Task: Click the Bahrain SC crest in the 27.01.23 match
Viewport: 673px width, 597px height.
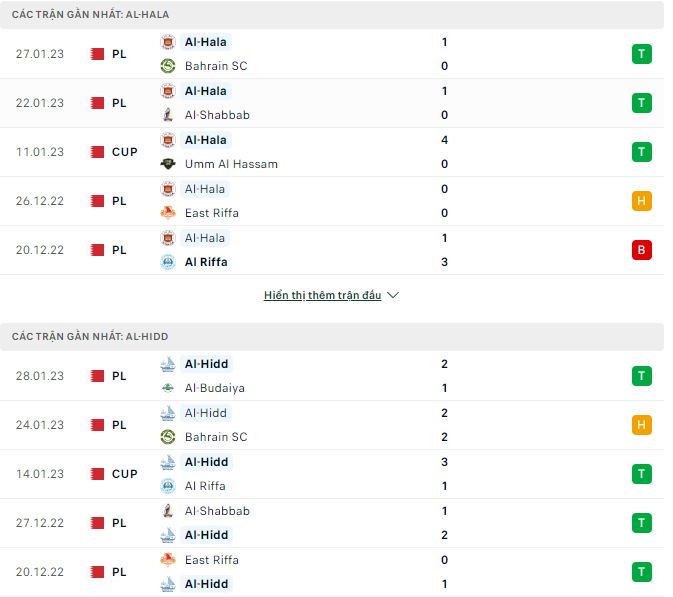Action: pos(168,66)
